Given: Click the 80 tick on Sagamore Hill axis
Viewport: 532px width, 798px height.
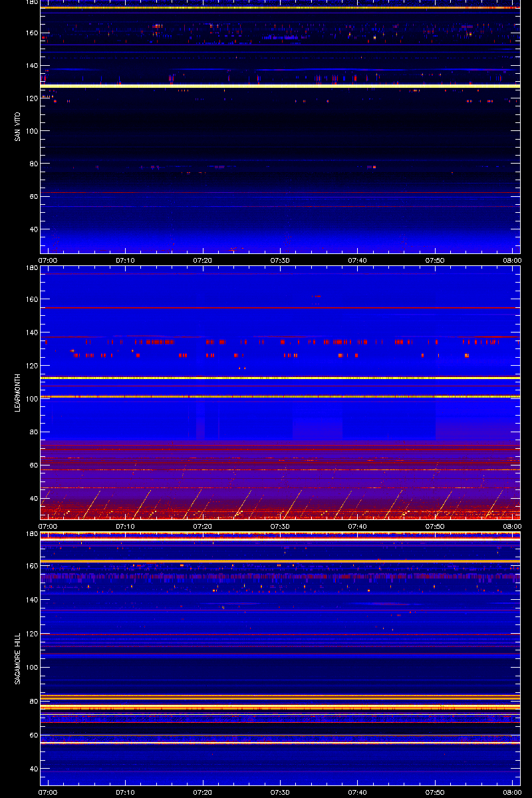Looking at the screenshot, I should tap(34, 701).
